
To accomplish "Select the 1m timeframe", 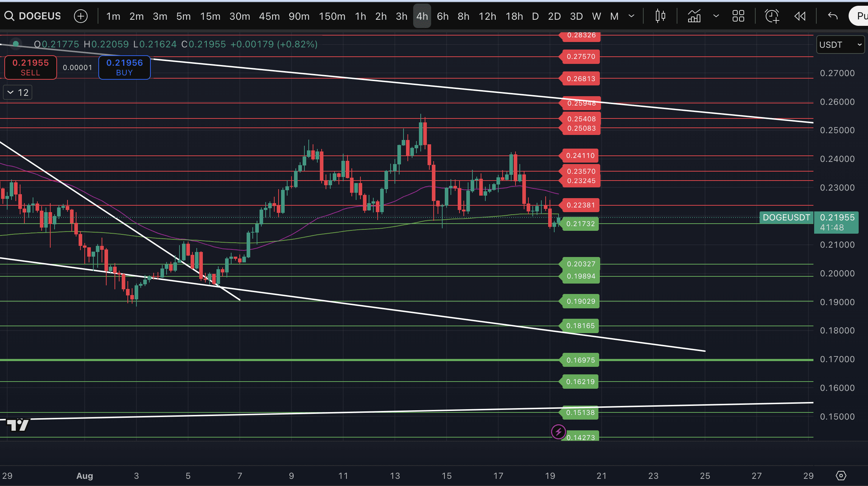I will (113, 16).
